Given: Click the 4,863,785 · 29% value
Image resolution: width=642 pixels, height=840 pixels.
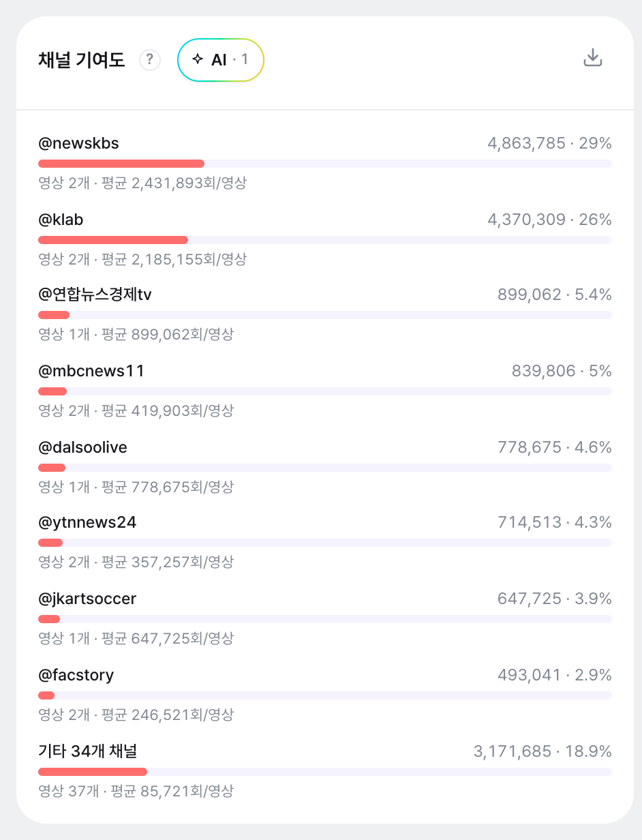Looking at the screenshot, I should click(x=549, y=143).
